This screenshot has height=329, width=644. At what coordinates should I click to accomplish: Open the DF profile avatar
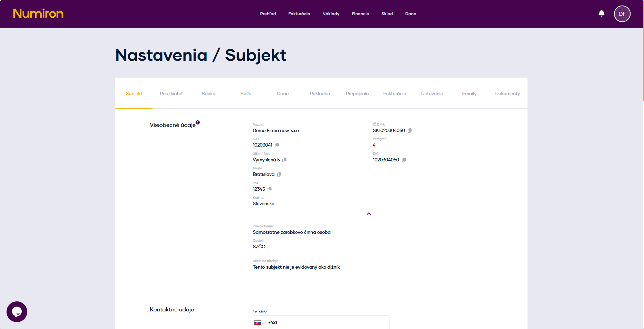[x=622, y=14]
